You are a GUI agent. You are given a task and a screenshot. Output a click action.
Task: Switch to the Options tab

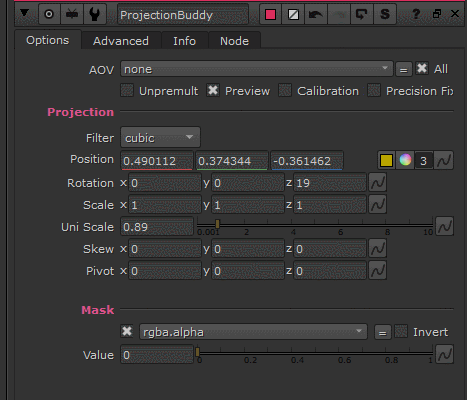coord(48,40)
